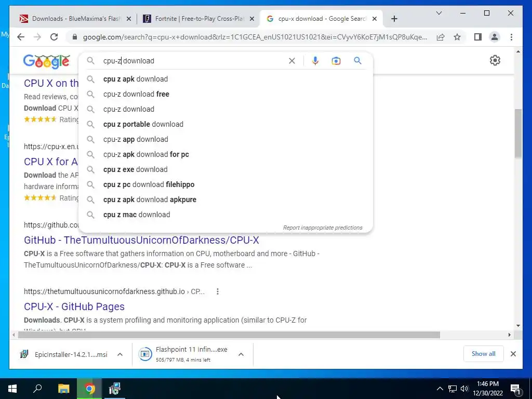Open CPU-X - GitHub Pages result
The width and height of the screenshot is (532, 399).
coord(74,307)
